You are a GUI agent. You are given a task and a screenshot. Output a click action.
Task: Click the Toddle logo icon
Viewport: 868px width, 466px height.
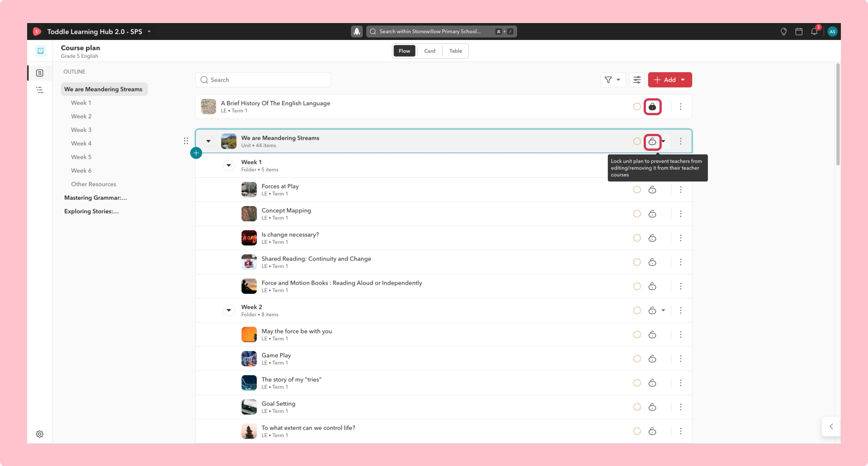pos(37,31)
